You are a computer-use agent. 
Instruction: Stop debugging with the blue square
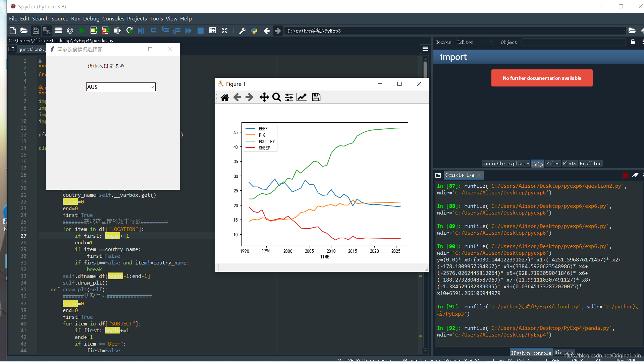point(201,31)
